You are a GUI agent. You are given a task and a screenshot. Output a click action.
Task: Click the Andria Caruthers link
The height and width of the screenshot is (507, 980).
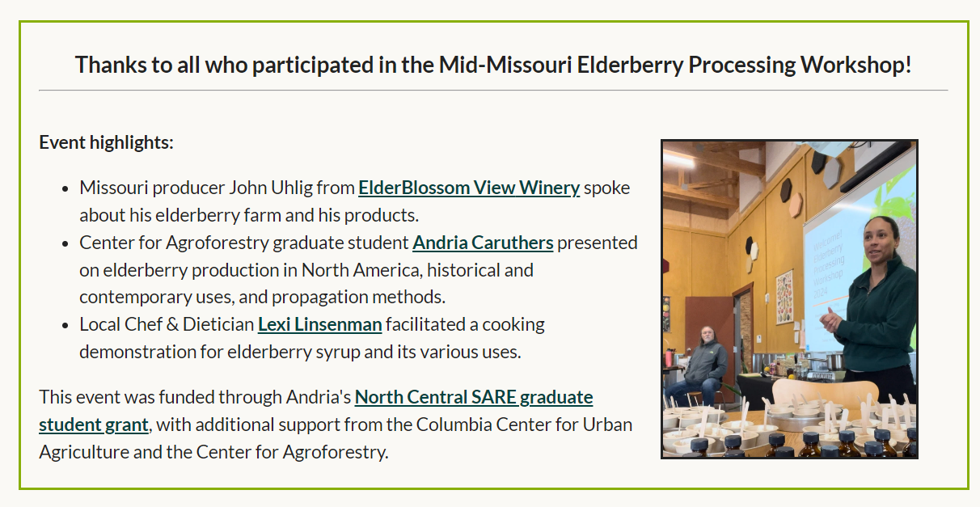pos(483,243)
